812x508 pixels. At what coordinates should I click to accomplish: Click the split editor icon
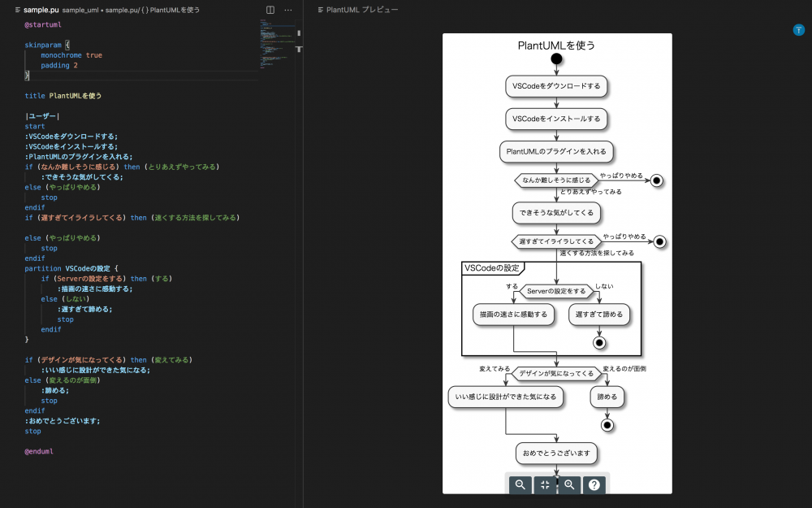click(270, 10)
